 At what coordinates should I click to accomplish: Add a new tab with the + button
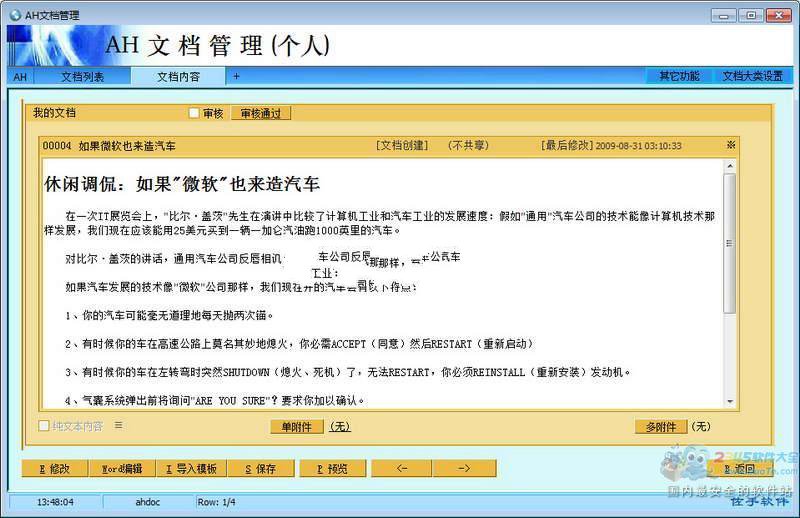tap(236, 76)
